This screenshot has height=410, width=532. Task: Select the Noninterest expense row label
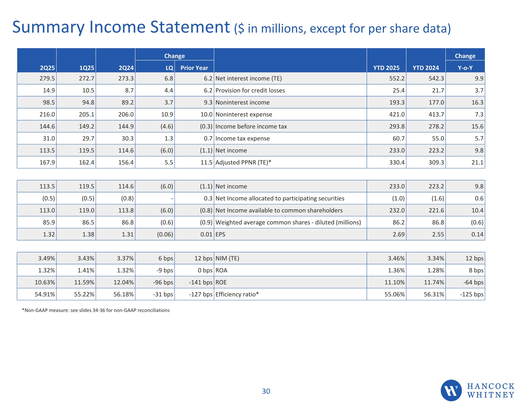[x=244, y=114]
